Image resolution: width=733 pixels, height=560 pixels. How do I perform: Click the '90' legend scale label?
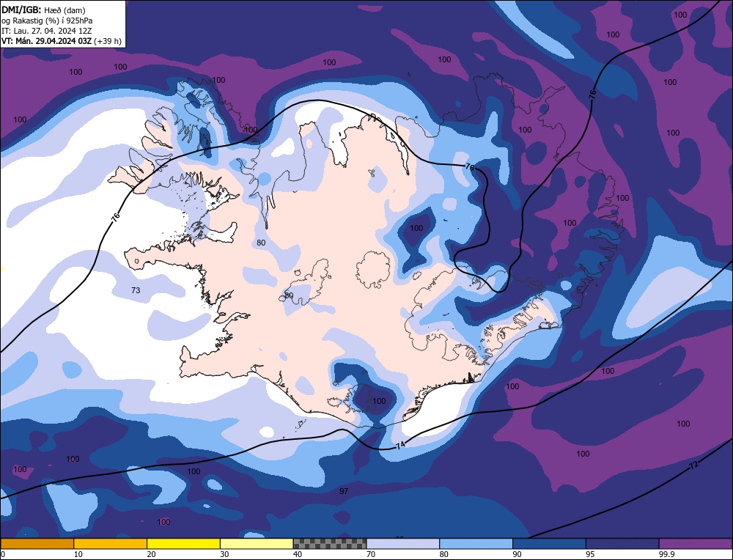tap(517, 554)
